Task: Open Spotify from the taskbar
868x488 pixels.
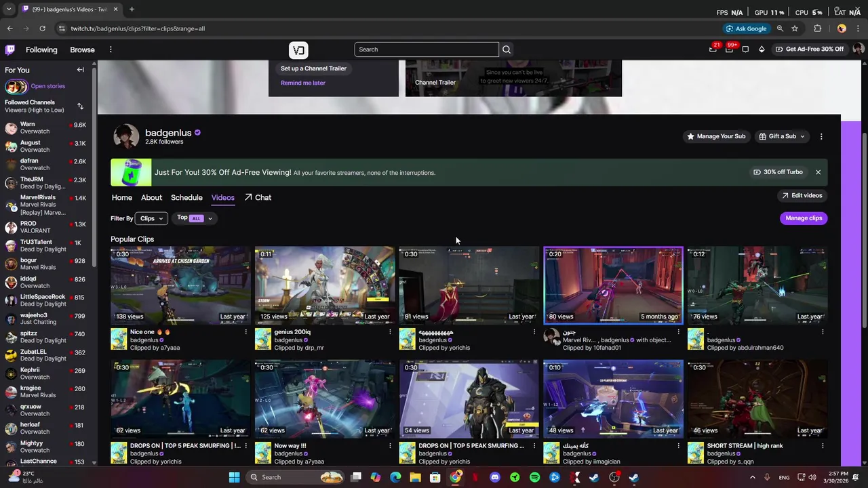Action: tap(534, 477)
